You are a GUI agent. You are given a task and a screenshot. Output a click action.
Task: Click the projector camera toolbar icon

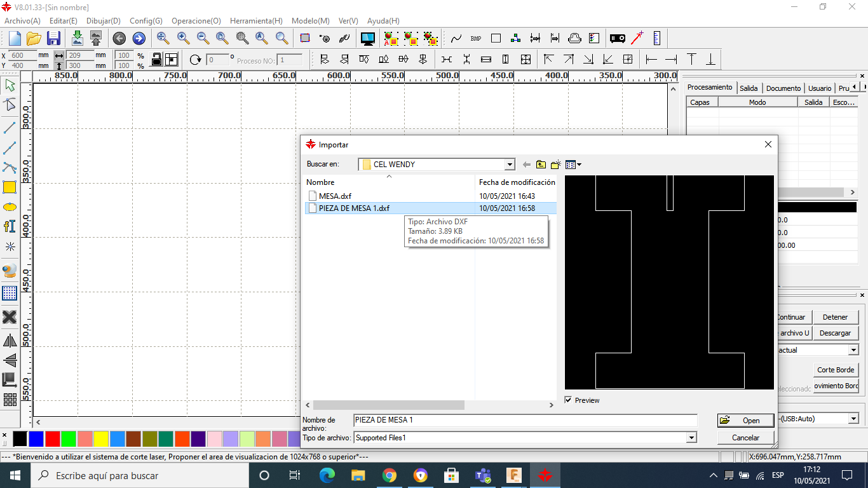coord(617,39)
